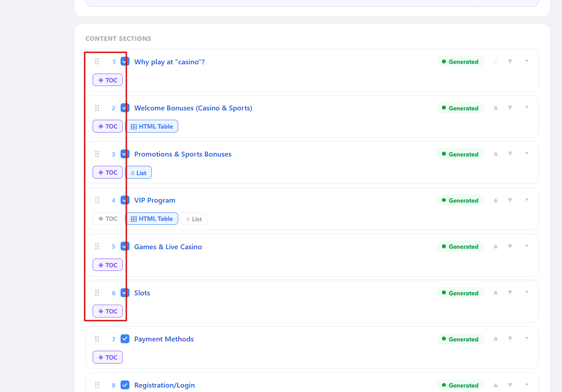Grab the drag handle of section 4

pyautogui.click(x=97, y=200)
